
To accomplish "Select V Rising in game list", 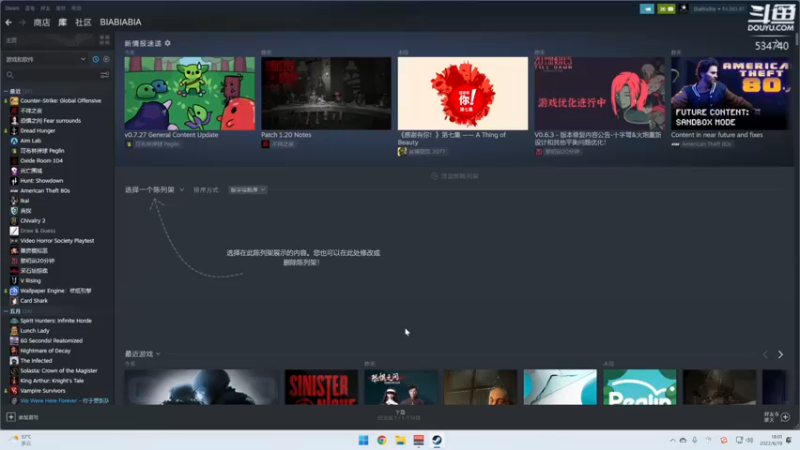I will [x=30, y=281].
